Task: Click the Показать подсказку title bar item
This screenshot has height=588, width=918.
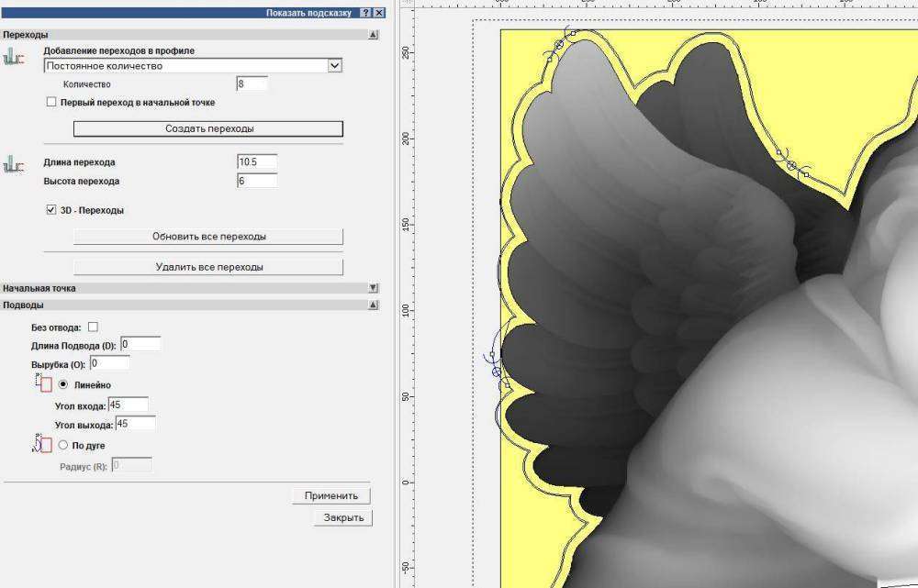Action: tap(308, 14)
